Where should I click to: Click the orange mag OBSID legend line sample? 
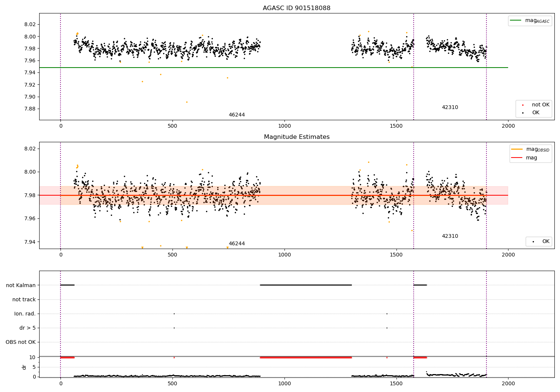517,149
